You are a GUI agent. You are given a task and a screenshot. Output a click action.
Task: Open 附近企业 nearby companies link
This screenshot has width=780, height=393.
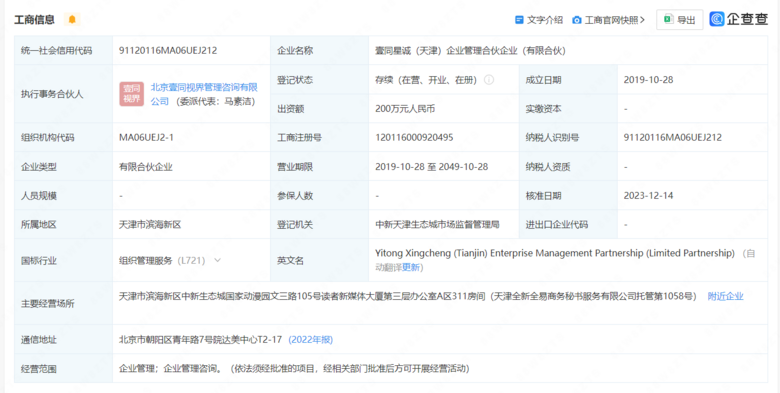point(725,296)
